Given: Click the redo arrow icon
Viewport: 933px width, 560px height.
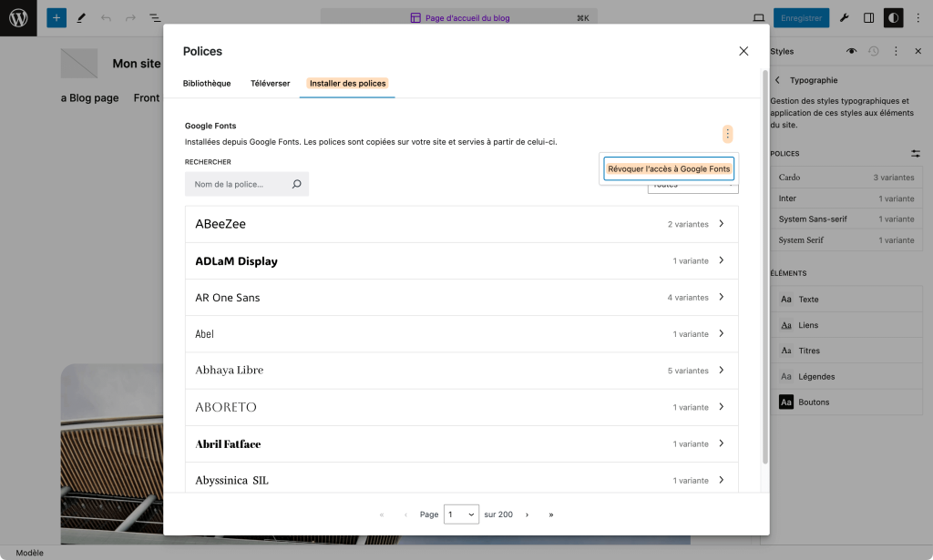Looking at the screenshot, I should point(130,18).
